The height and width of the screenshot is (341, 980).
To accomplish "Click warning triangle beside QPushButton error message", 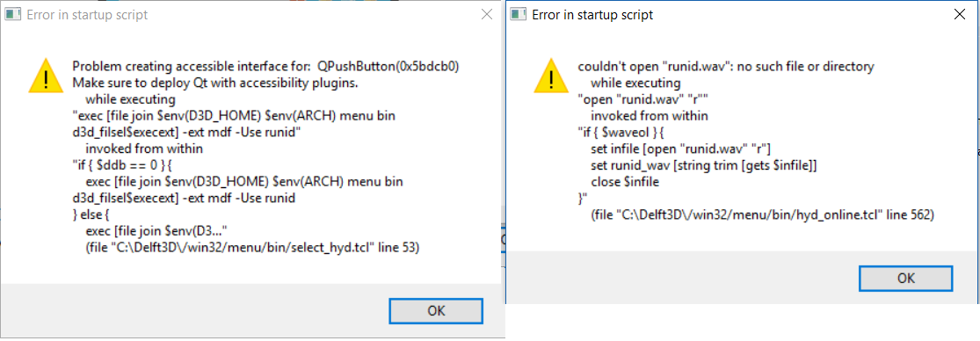I will pyautogui.click(x=46, y=75).
